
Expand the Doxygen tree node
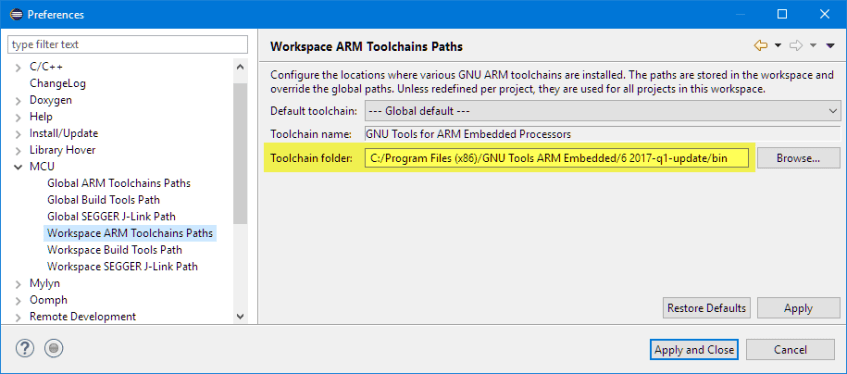pos(18,101)
